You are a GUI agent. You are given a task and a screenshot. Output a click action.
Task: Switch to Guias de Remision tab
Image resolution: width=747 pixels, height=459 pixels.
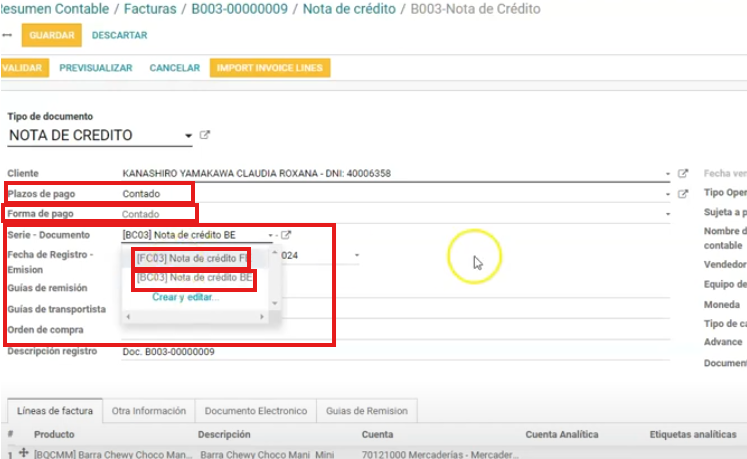(x=367, y=411)
